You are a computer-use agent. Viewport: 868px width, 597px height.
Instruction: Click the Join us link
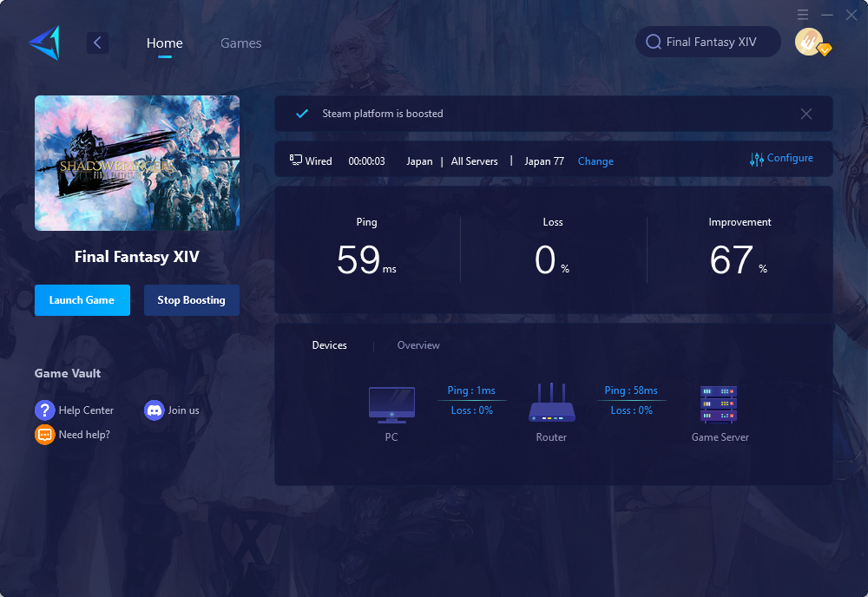pos(183,410)
